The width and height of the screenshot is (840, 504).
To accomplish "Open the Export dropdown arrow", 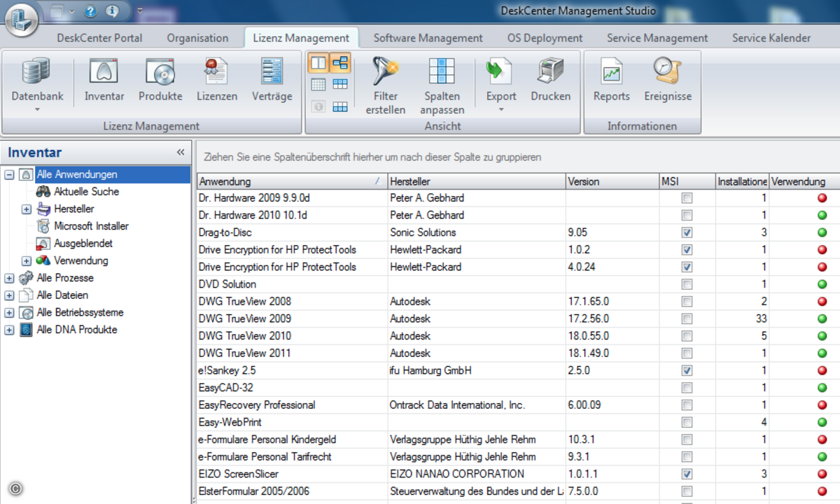I will [501, 109].
